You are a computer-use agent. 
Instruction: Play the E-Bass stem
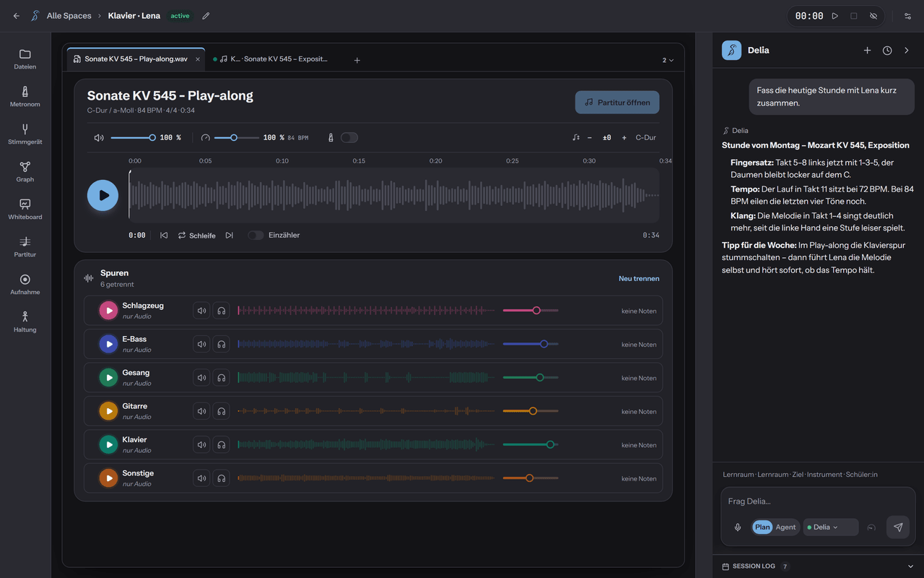108,345
